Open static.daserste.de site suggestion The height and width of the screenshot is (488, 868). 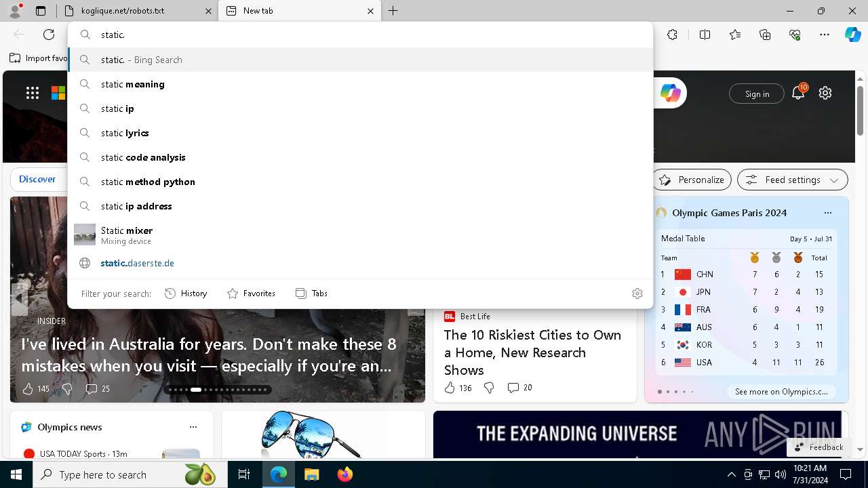click(x=360, y=263)
